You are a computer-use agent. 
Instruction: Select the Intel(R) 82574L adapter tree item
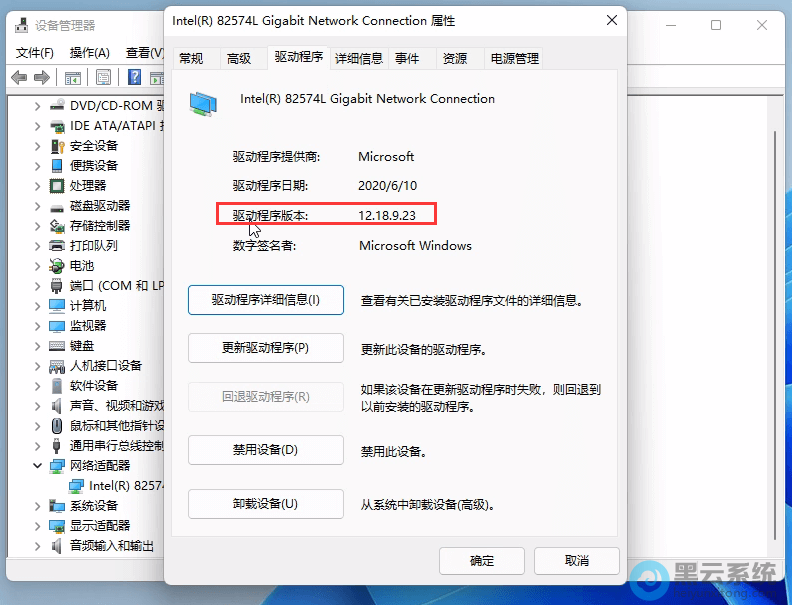coord(125,486)
